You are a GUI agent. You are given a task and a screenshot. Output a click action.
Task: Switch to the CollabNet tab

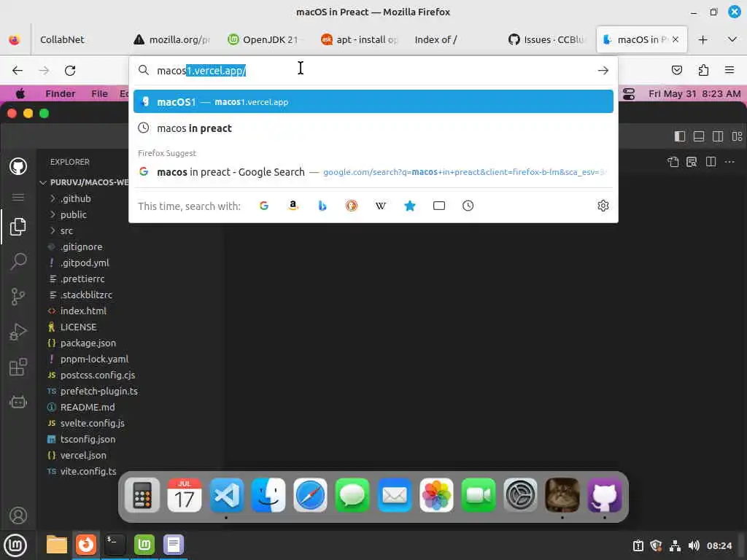(x=63, y=39)
